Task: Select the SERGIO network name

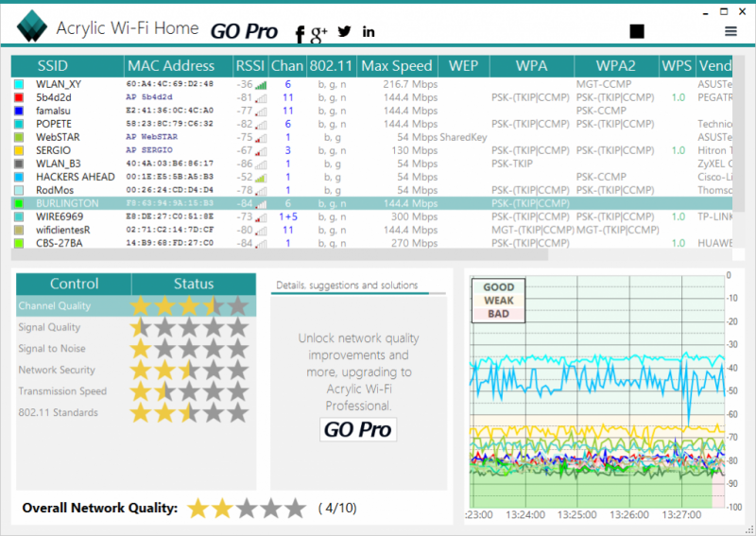Action: click(x=53, y=150)
